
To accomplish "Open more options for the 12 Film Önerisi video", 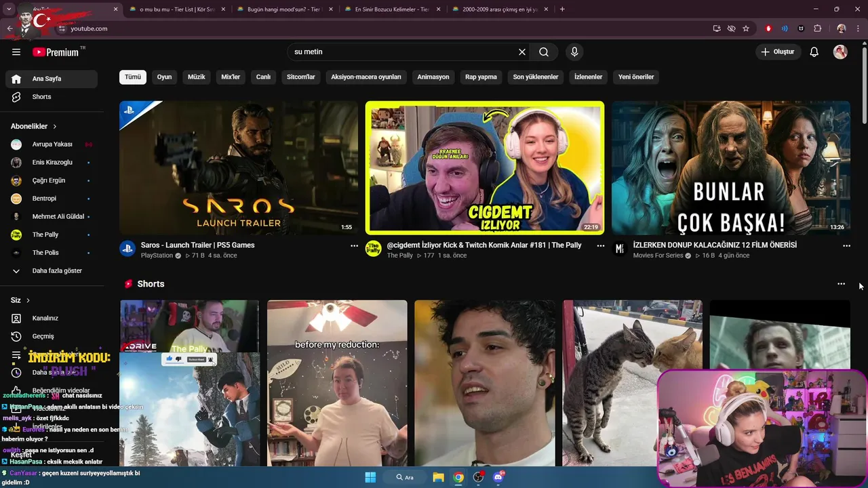I will 846,246.
